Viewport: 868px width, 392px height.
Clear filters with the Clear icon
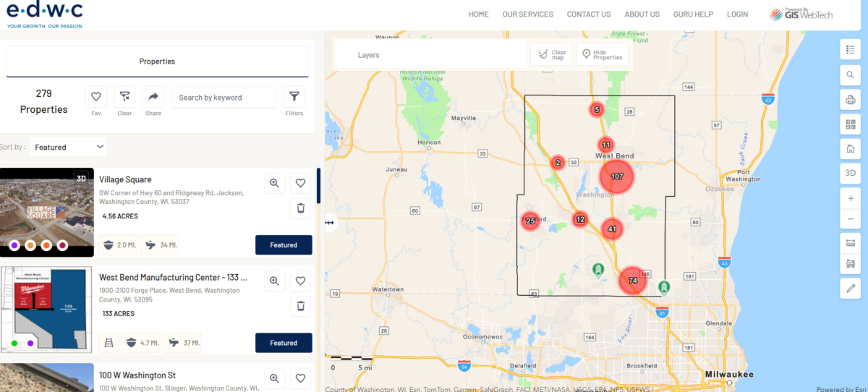click(124, 97)
